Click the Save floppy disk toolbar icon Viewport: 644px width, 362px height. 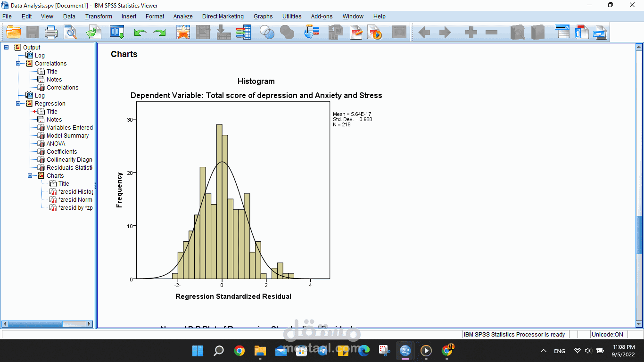coord(33,32)
